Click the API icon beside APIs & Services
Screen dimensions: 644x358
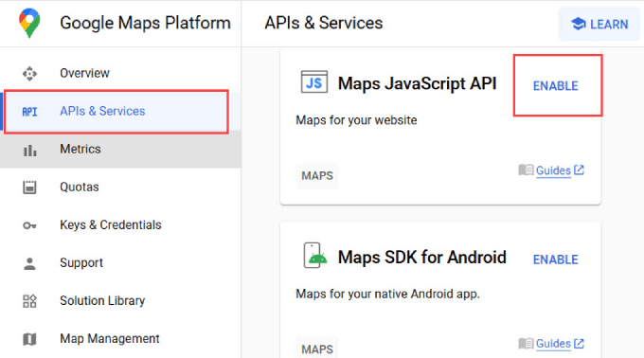point(29,112)
